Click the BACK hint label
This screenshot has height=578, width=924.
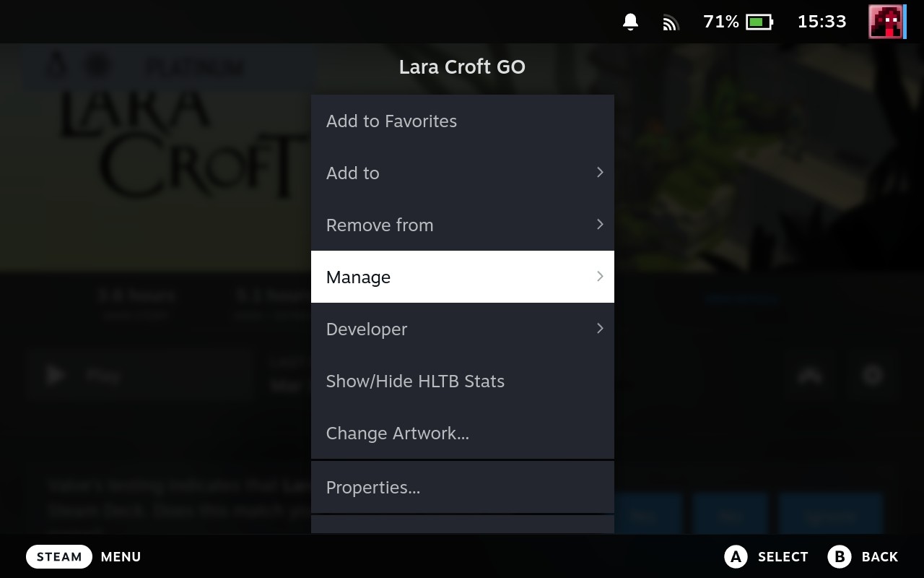[x=880, y=557]
